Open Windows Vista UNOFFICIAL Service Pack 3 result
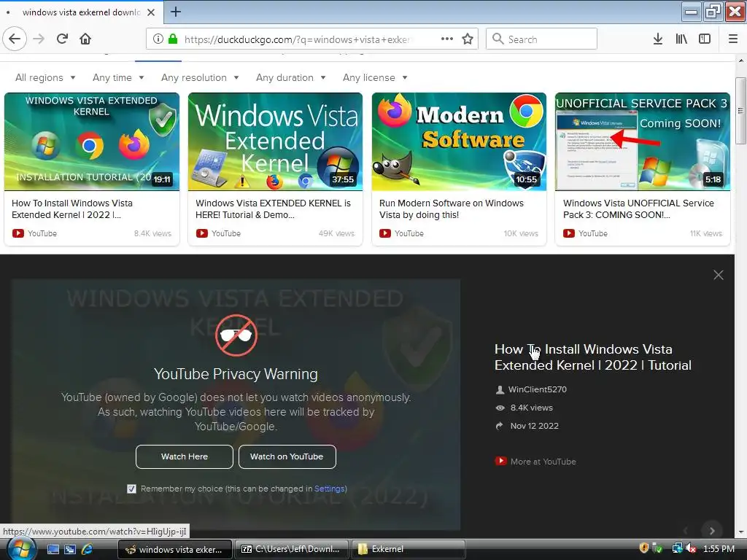Image resolution: width=747 pixels, height=560 pixels. tap(638, 209)
